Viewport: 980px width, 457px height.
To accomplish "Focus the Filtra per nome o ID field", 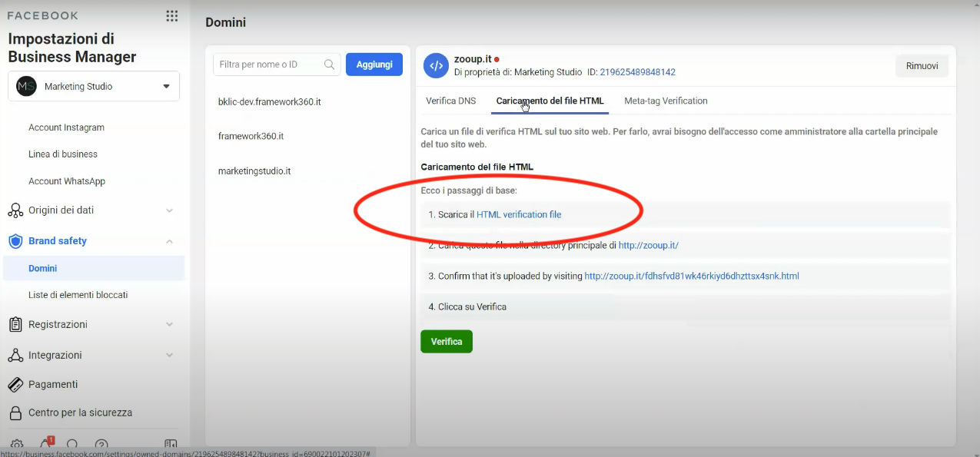I will pos(269,65).
